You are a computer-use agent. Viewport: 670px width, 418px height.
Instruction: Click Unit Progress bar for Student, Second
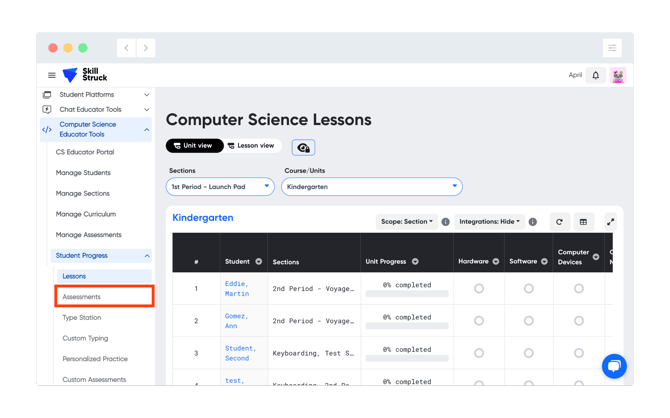pyautogui.click(x=407, y=358)
